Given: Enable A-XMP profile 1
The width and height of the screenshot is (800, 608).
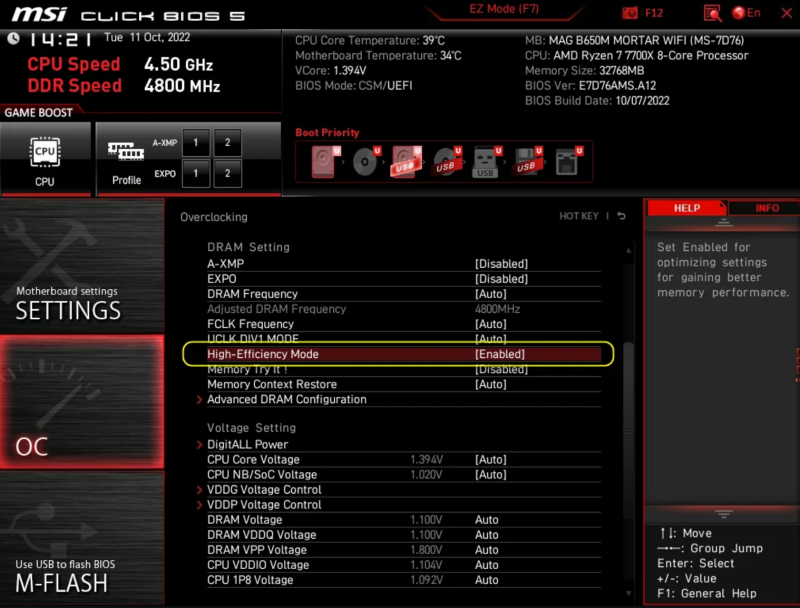Looking at the screenshot, I should [x=195, y=142].
